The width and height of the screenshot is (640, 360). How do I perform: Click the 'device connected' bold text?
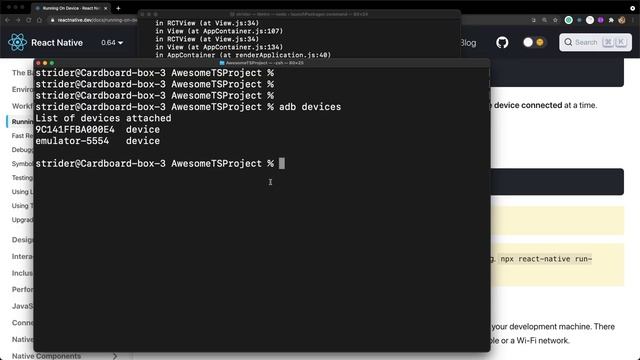(x=528, y=105)
